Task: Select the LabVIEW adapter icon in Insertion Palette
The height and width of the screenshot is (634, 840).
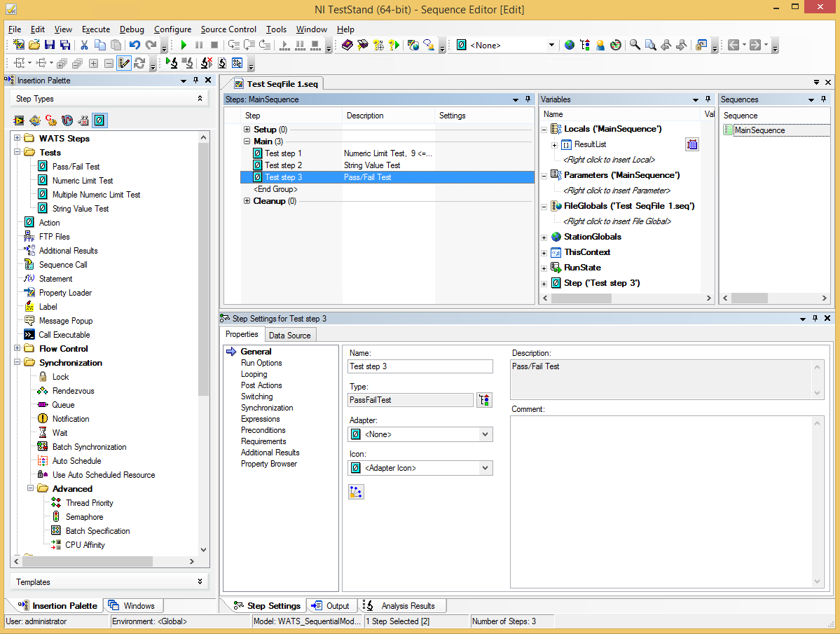Action: [20, 120]
